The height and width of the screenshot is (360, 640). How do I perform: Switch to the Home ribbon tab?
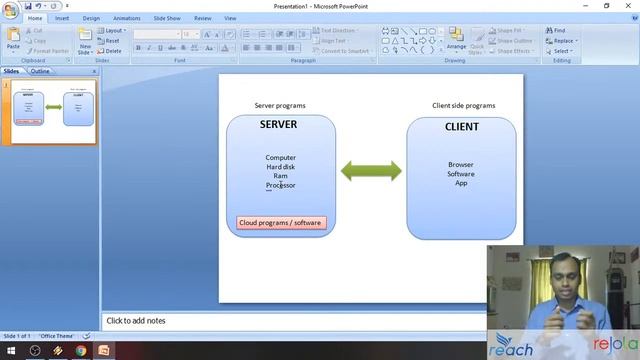[35, 18]
